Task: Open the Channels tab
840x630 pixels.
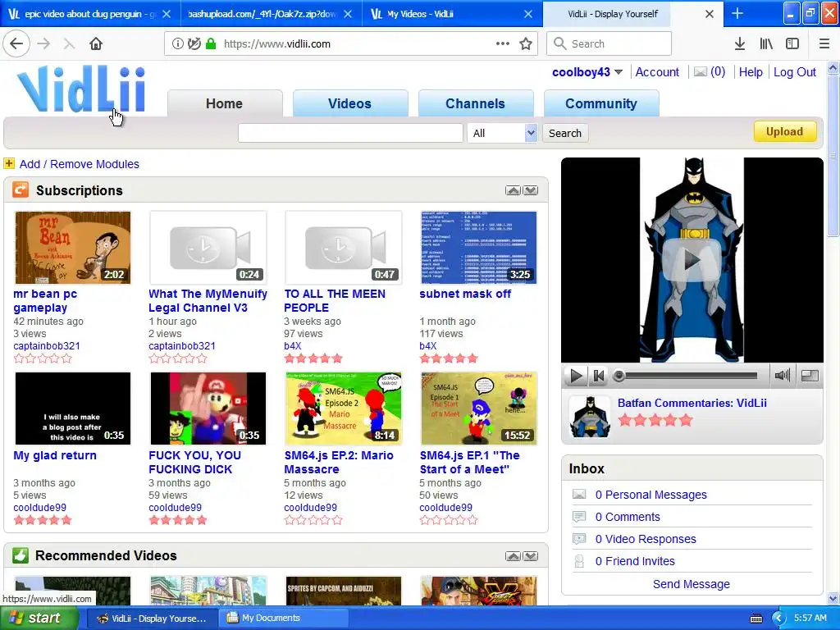Action: [475, 103]
